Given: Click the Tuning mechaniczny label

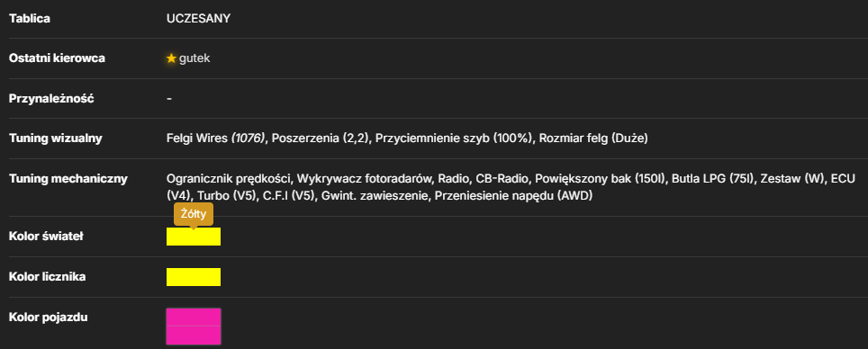Looking at the screenshot, I should 68,179.
